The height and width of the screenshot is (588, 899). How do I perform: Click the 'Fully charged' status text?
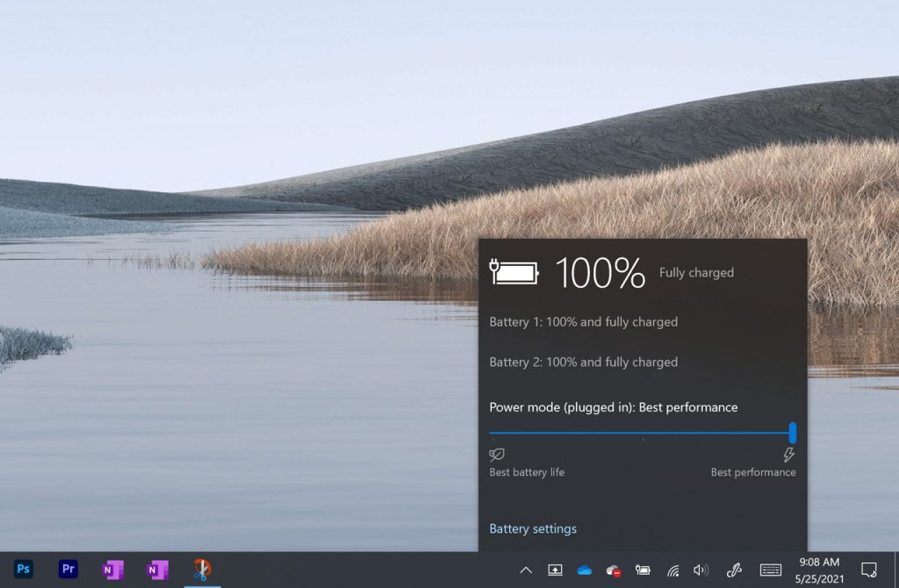[696, 273]
